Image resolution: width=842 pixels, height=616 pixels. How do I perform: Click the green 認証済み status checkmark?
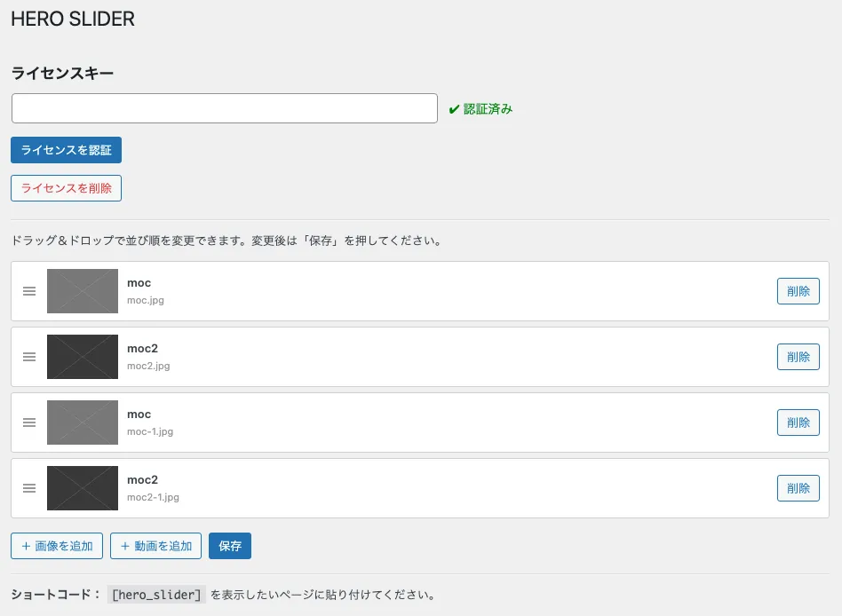point(454,109)
